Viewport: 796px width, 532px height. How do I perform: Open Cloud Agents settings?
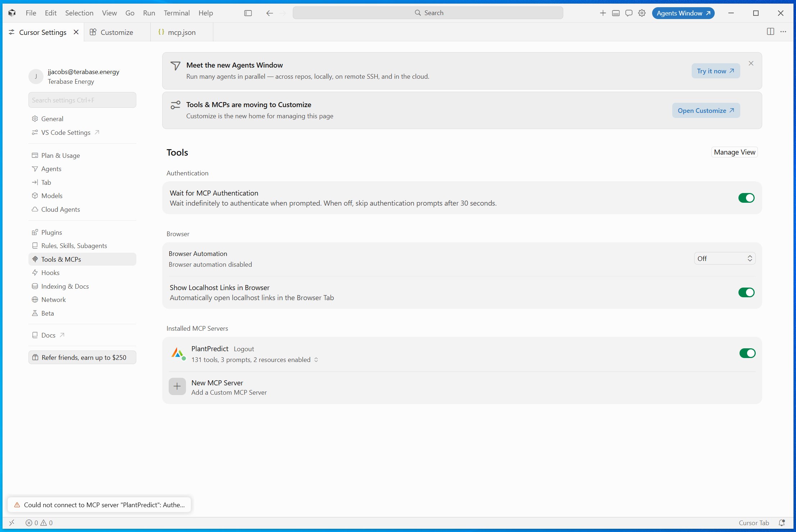coord(82,209)
